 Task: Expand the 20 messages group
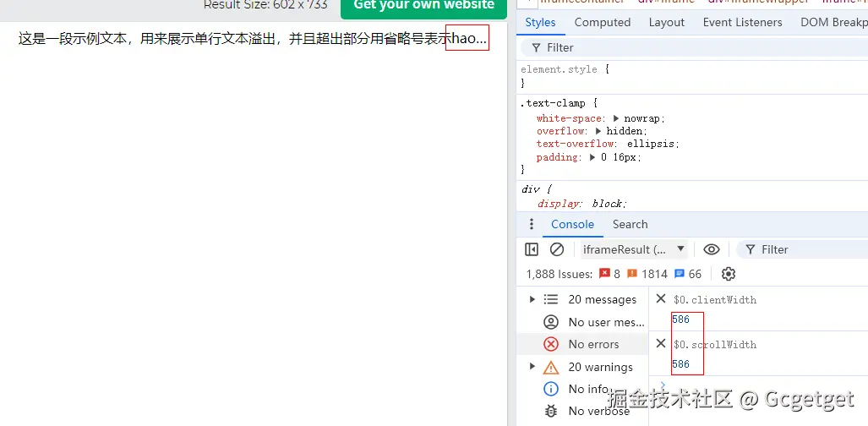point(532,300)
